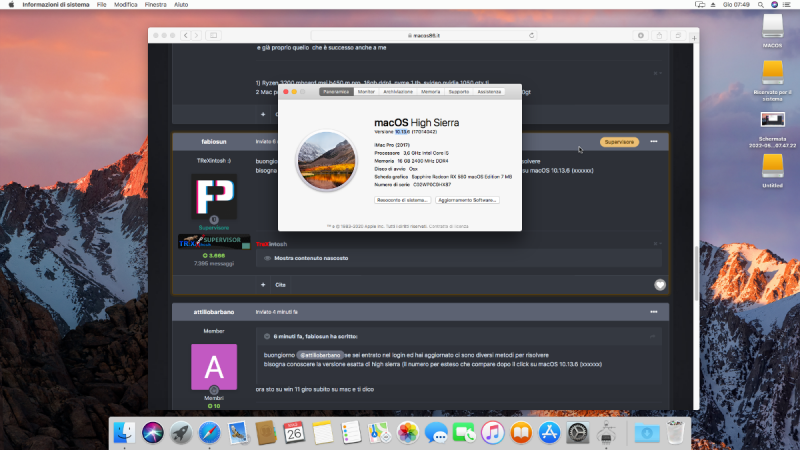Go forward in Safari toolbar
The height and width of the screenshot is (450, 800).
tap(196, 35)
